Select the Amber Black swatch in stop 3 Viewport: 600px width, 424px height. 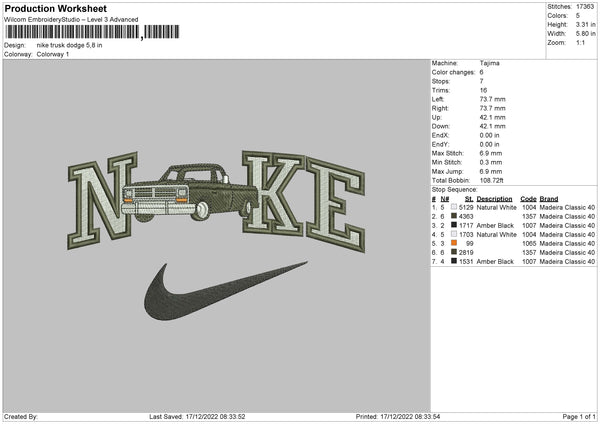click(x=454, y=225)
